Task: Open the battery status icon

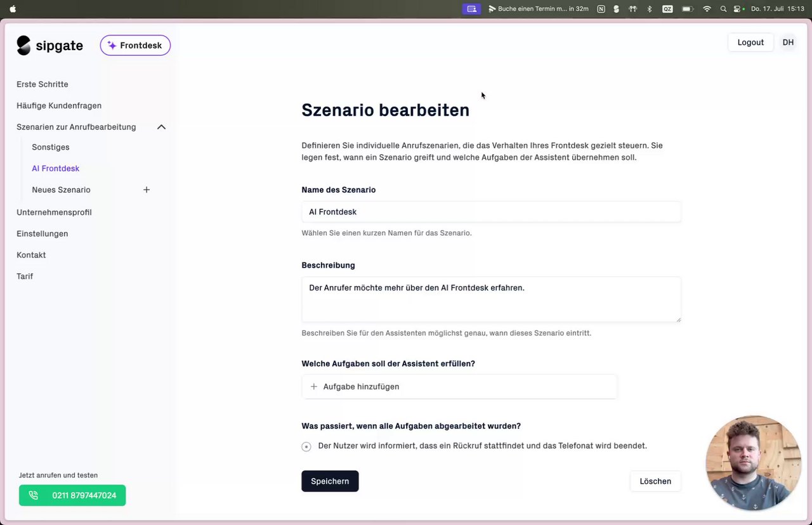Action: (x=687, y=9)
